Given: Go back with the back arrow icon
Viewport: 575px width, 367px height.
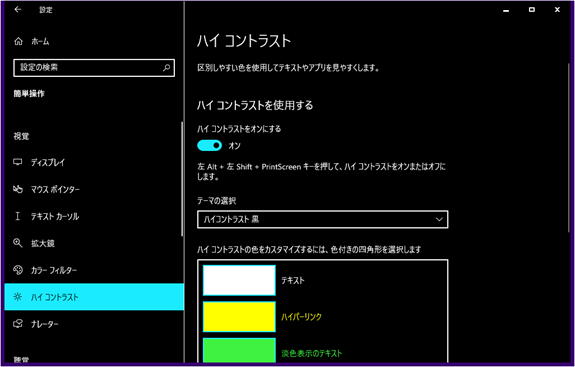Looking at the screenshot, I should click(x=18, y=10).
